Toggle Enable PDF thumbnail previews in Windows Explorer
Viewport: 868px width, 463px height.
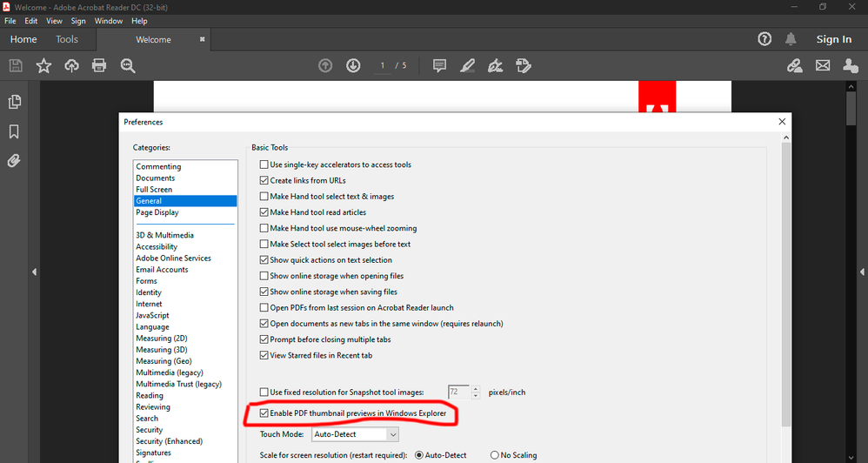[264, 413]
